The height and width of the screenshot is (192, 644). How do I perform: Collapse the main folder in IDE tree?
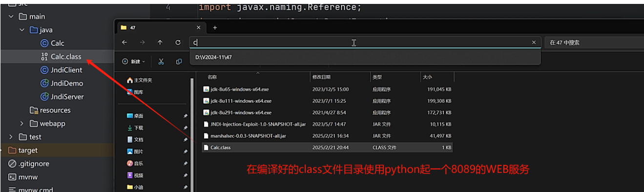click(11, 17)
